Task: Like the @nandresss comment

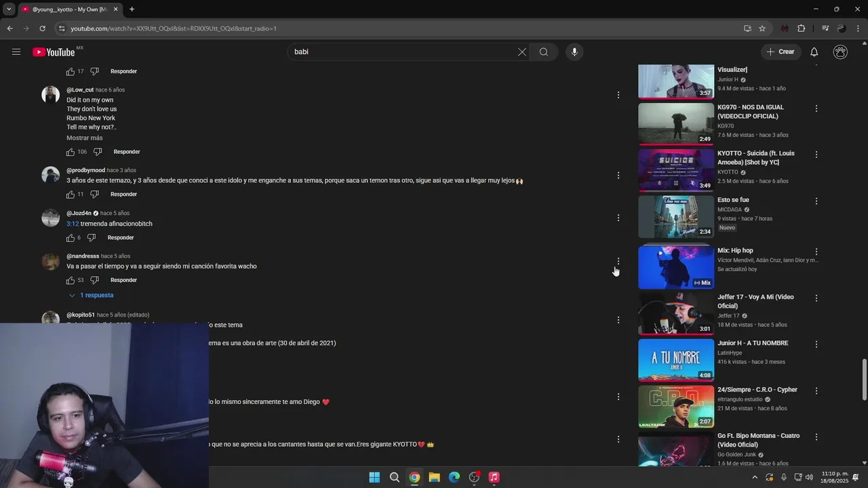Action: tap(71, 280)
